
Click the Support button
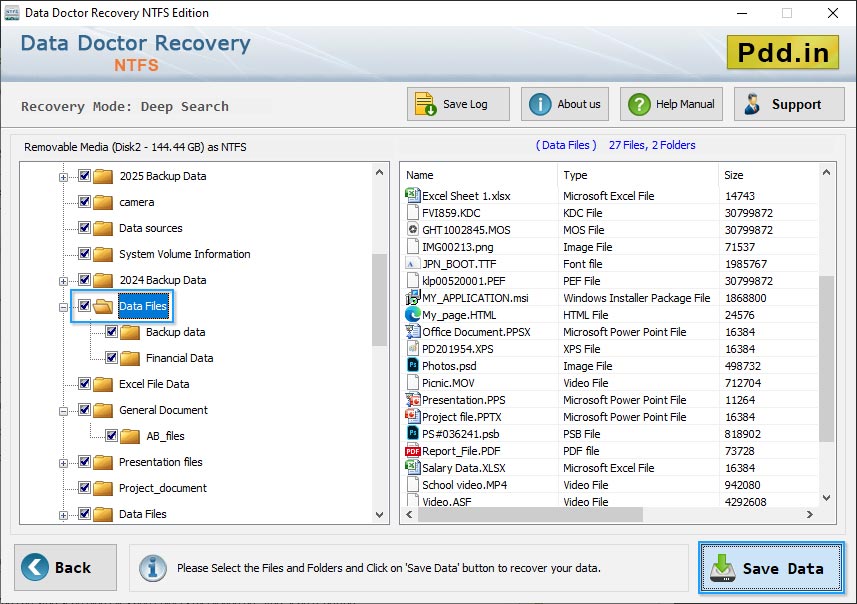(789, 104)
